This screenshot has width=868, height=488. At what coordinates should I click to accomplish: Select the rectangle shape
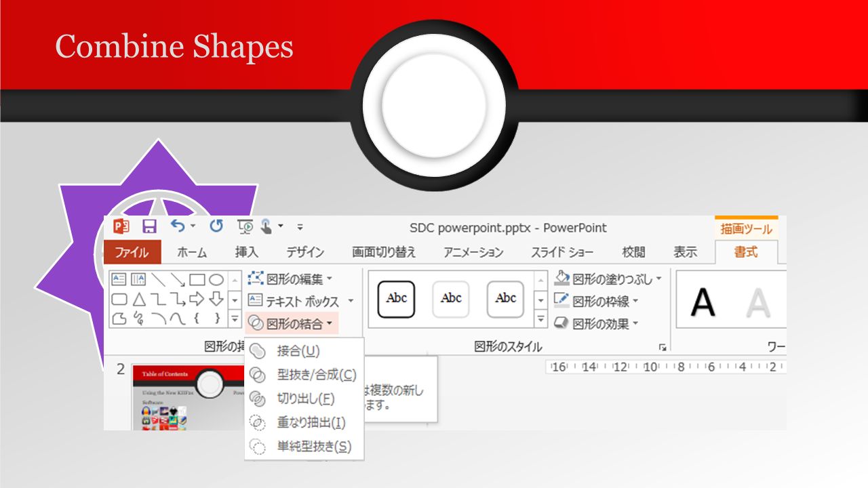197,279
